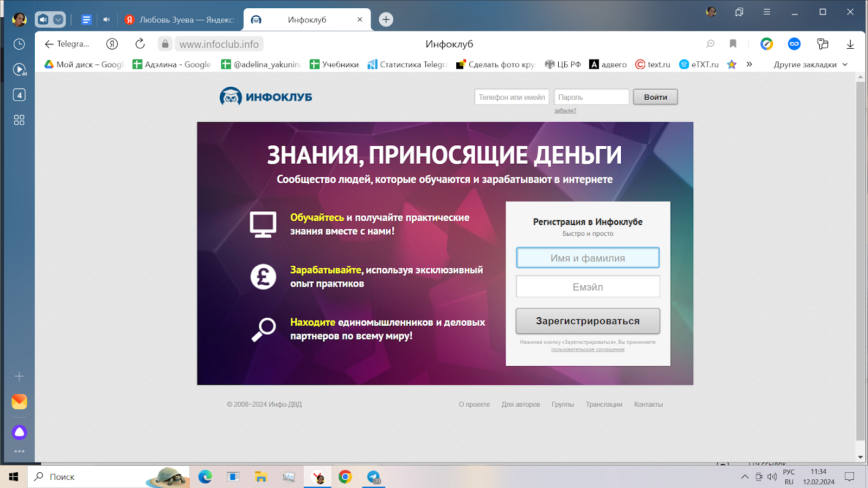Open browser hamburger menu
The image size is (868, 488).
(767, 12)
